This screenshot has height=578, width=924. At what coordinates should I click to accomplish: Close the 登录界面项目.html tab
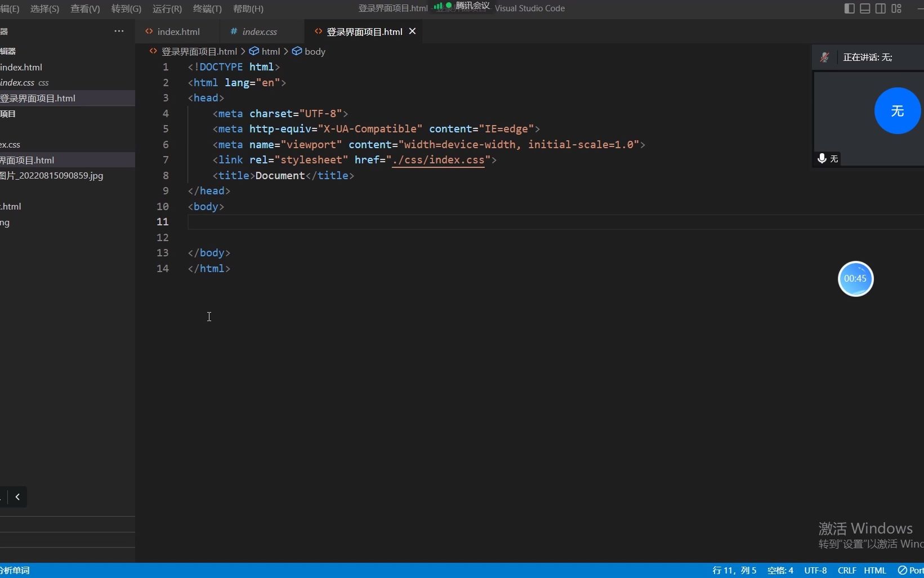point(412,32)
